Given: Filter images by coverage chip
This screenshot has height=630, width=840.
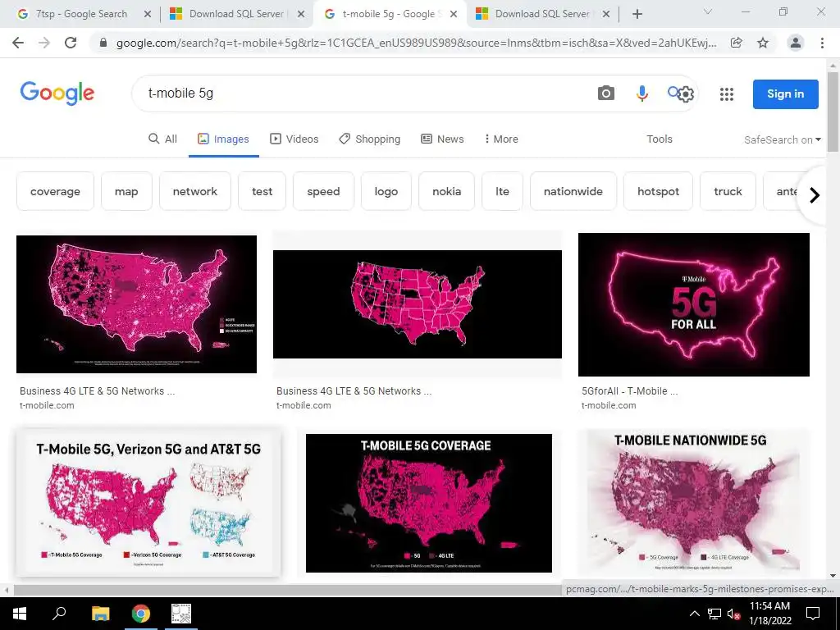Looking at the screenshot, I should click(55, 191).
